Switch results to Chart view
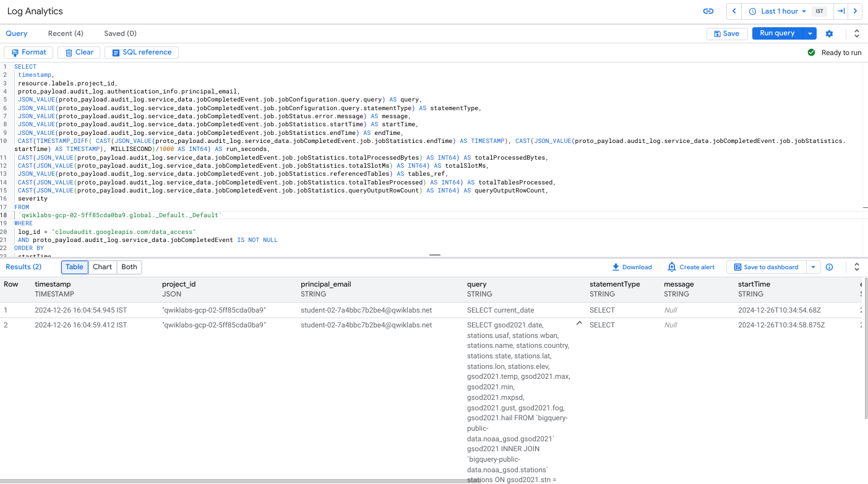This screenshot has height=484, width=868. 103,267
